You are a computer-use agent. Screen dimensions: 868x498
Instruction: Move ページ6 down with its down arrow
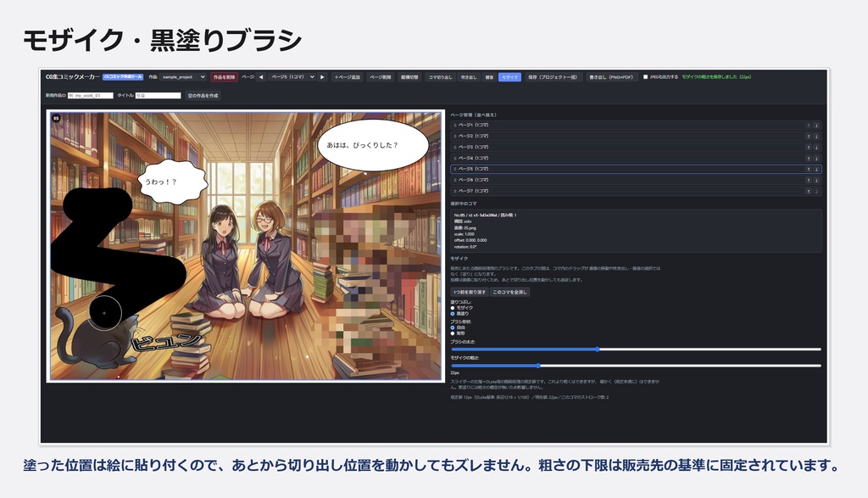point(816,180)
